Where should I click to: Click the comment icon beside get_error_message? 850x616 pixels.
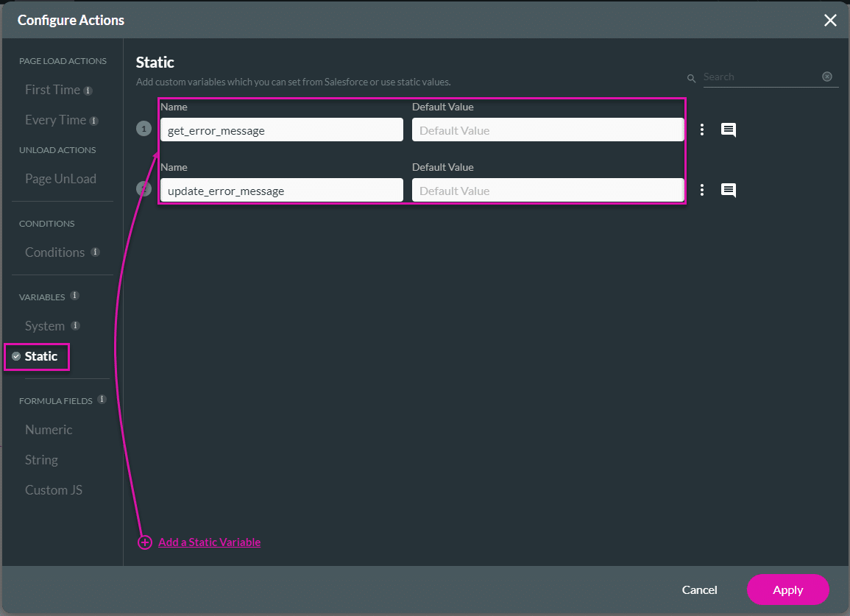pyautogui.click(x=729, y=129)
